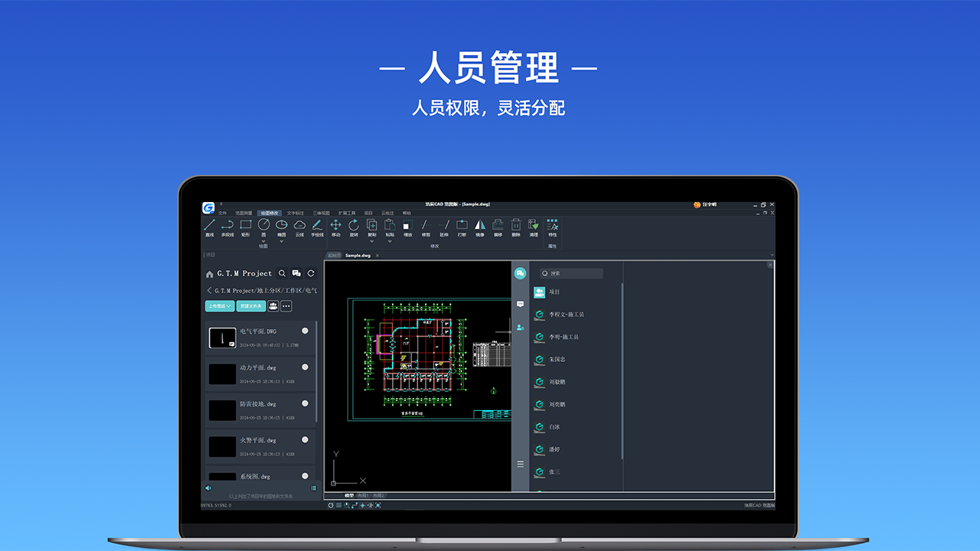Open the 复制 (Copy) dropdown arrow
The width and height of the screenshot is (980, 551).
tap(371, 240)
